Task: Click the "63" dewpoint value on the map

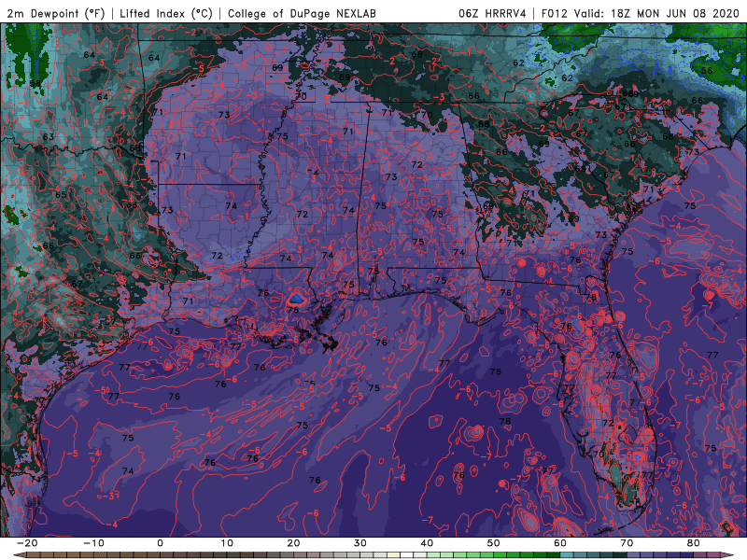Action: coord(49,137)
